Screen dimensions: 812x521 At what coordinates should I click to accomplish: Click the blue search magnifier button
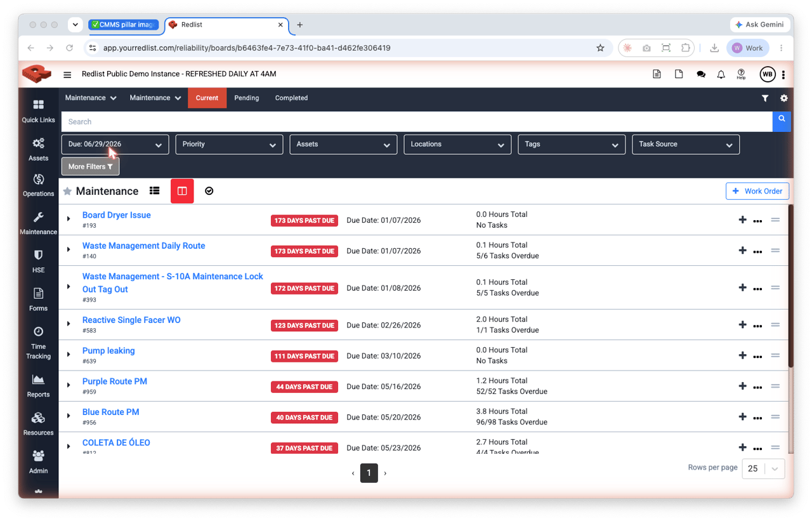coord(782,121)
